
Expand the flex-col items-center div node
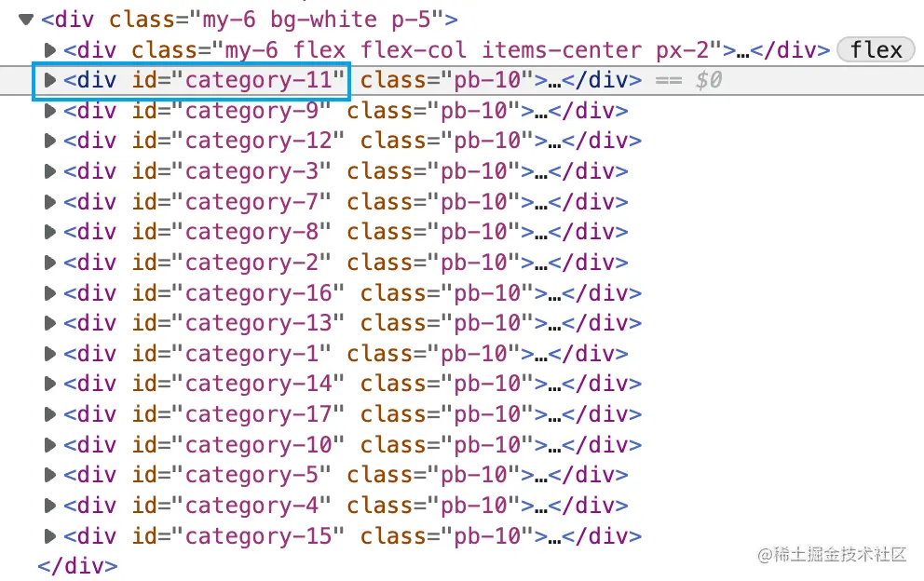click(x=50, y=49)
